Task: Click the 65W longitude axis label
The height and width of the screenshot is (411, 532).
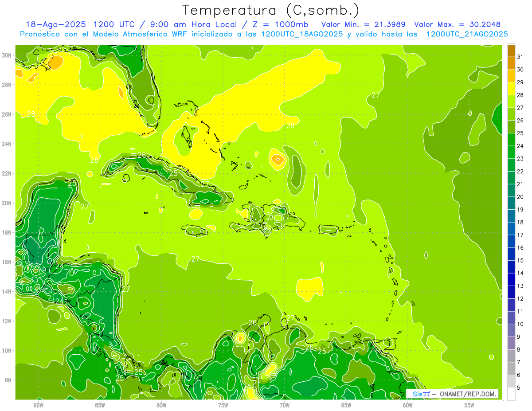Action: pyautogui.click(x=346, y=406)
